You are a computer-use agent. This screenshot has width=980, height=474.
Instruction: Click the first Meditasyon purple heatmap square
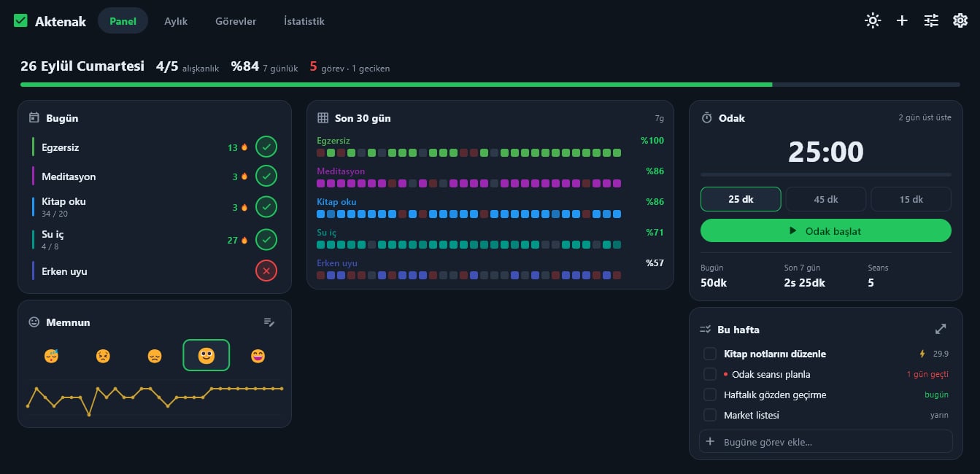click(321, 184)
